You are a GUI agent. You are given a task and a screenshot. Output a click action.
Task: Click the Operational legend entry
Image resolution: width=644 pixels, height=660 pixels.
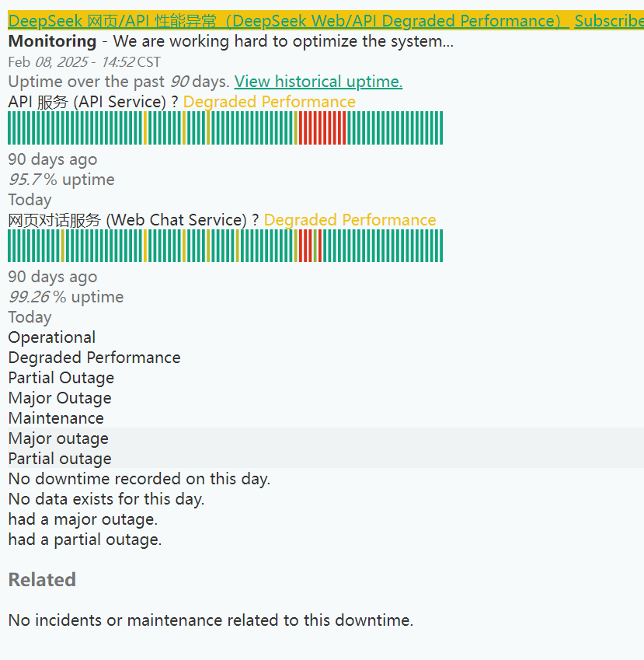52,337
